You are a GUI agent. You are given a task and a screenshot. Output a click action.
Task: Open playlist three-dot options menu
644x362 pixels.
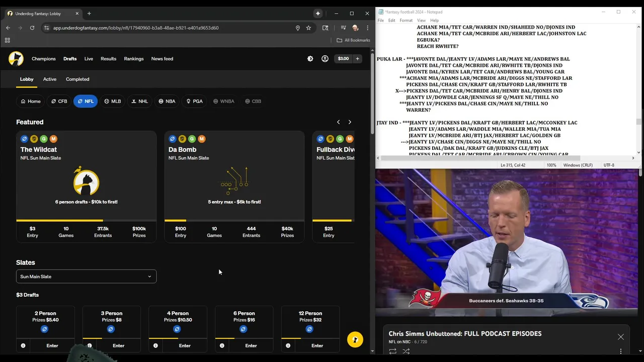[x=621, y=351]
